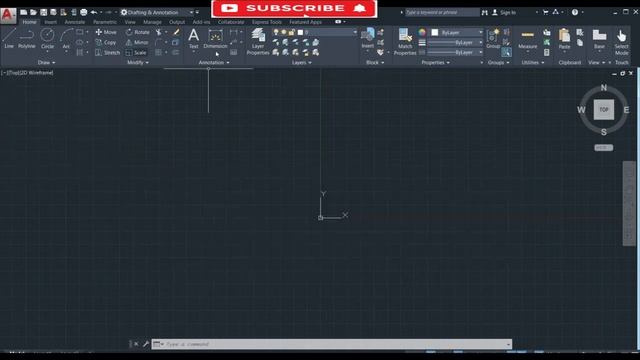This screenshot has width=640, height=360.
Task: Click the Copy button
Action: pos(106,42)
